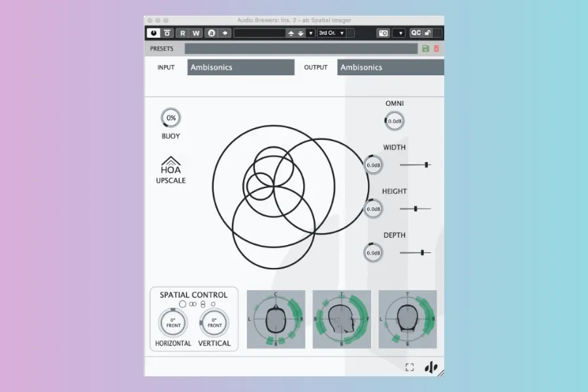
Task: Toggle the Write automation W button
Action: (196, 33)
